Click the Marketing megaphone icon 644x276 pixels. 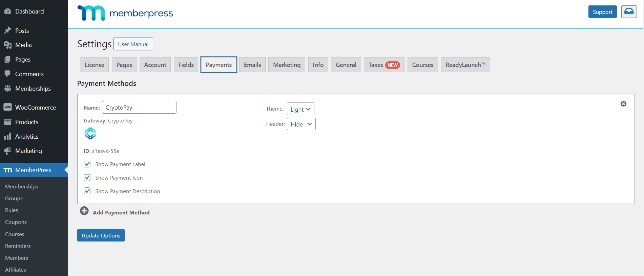click(x=7, y=151)
